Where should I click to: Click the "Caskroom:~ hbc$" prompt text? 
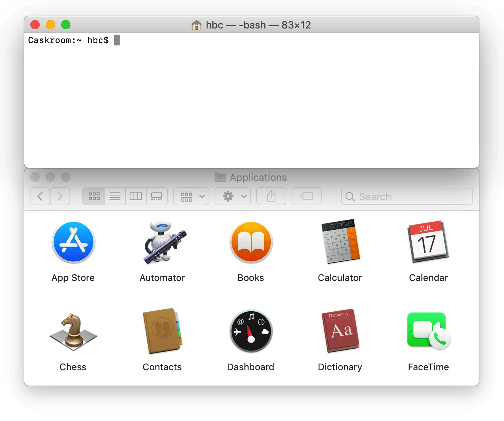click(68, 40)
